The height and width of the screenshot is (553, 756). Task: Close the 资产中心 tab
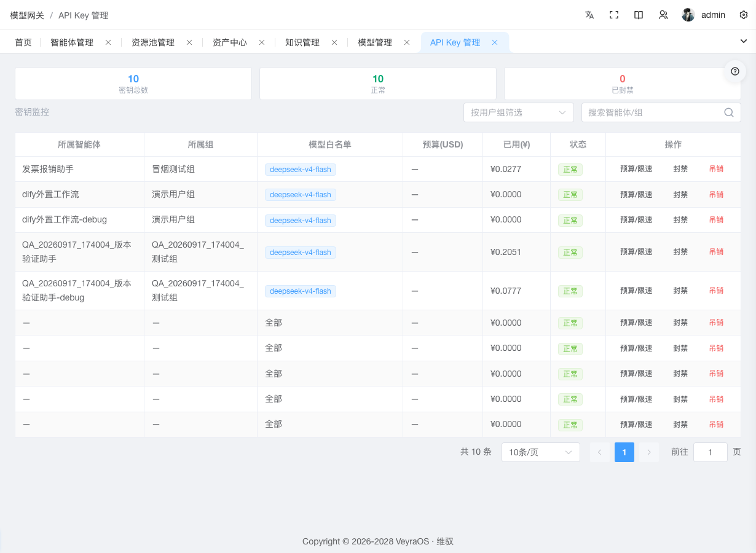262,42
